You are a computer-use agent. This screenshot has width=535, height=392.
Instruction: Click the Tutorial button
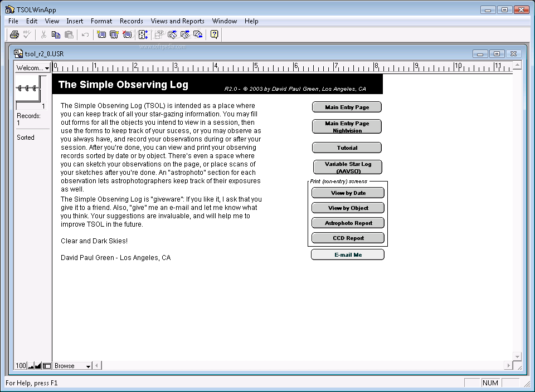point(347,148)
